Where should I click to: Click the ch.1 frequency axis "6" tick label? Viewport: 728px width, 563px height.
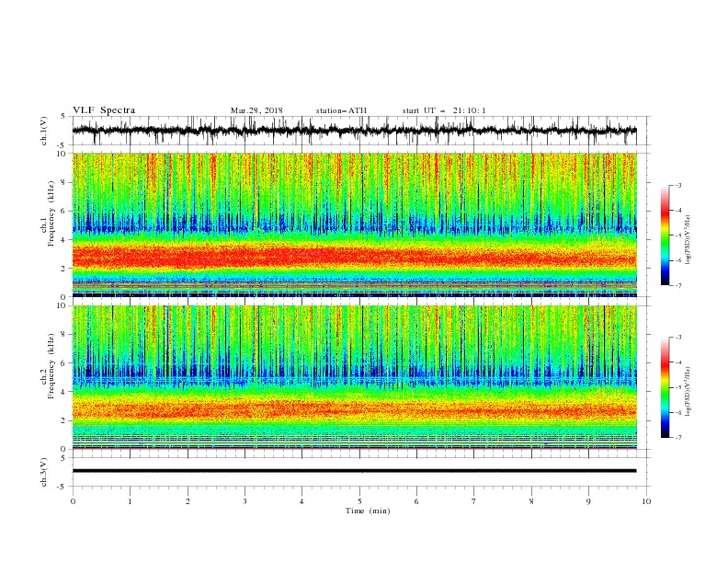tap(64, 211)
